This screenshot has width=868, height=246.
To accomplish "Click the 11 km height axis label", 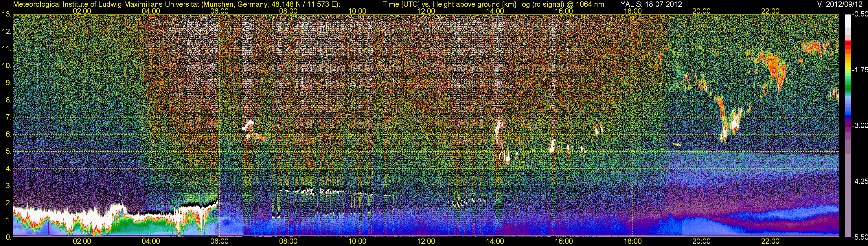I will pos(6,49).
